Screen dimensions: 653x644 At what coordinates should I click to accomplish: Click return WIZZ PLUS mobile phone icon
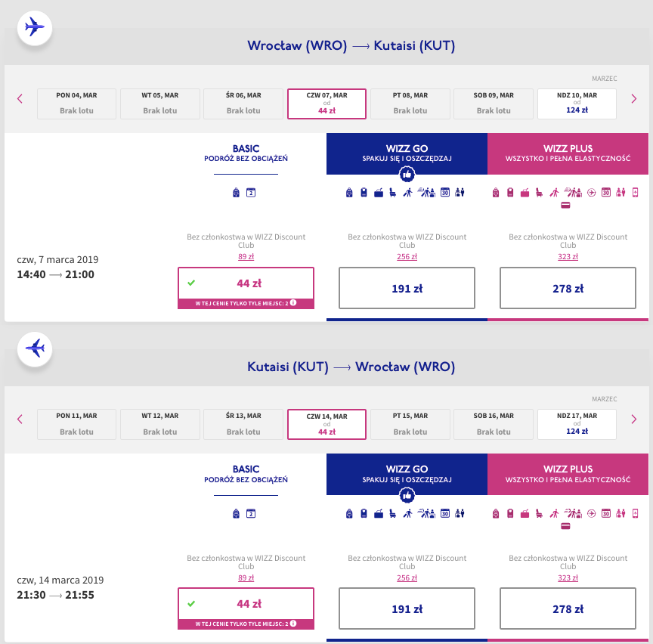click(635, 514)
